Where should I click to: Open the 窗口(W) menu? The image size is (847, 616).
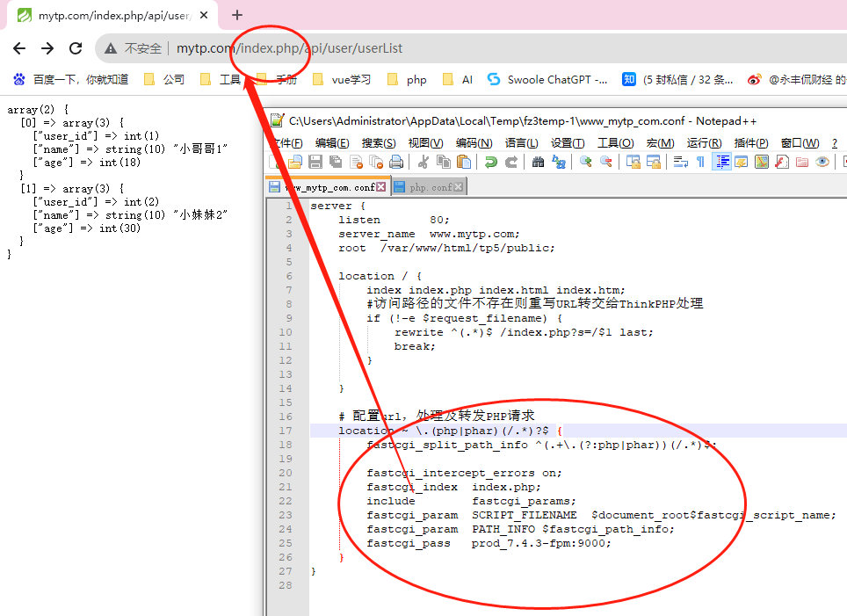(800, 143)
